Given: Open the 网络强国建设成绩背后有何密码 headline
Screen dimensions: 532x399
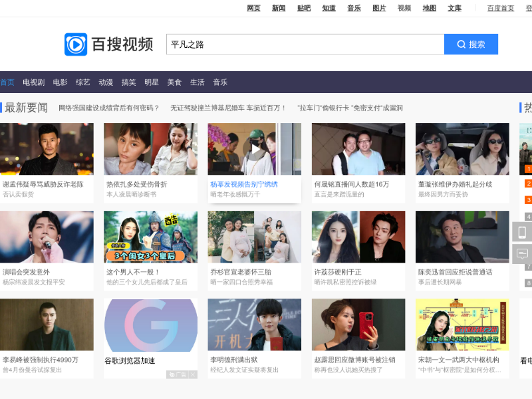Looking at the screenshot, I should tap(109, 108).
